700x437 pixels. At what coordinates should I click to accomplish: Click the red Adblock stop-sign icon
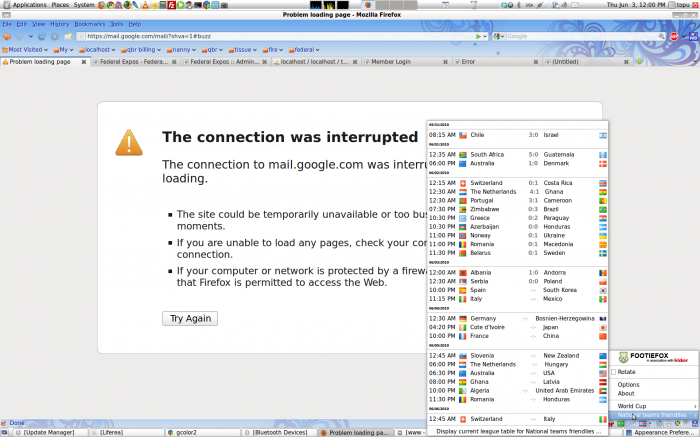coord(674,37)
